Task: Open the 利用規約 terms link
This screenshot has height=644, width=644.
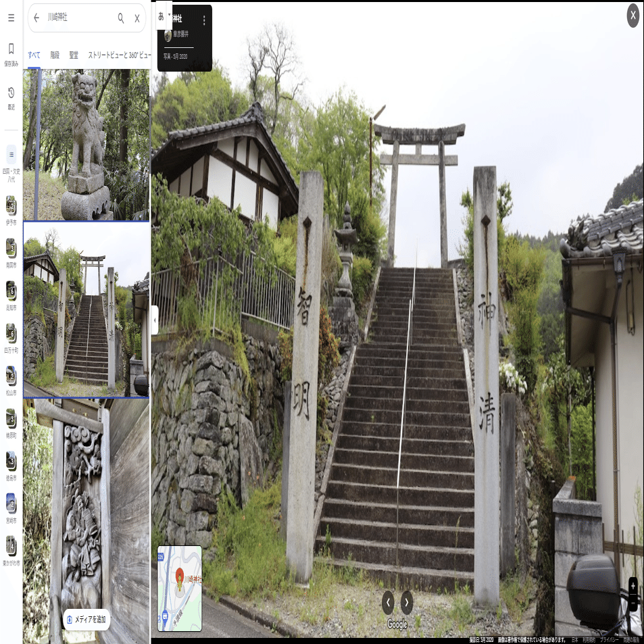Action: point(589,639)
